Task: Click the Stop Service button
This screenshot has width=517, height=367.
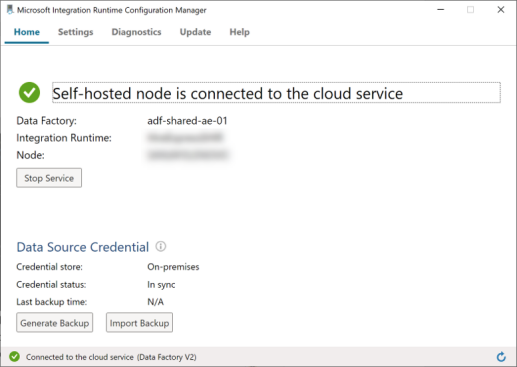Action: [49, 178]
